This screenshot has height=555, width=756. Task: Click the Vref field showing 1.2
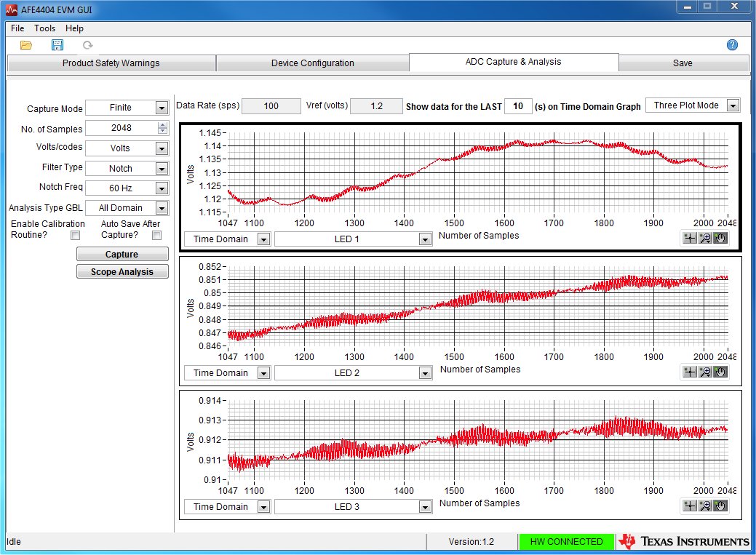click(x=376, y=106)
